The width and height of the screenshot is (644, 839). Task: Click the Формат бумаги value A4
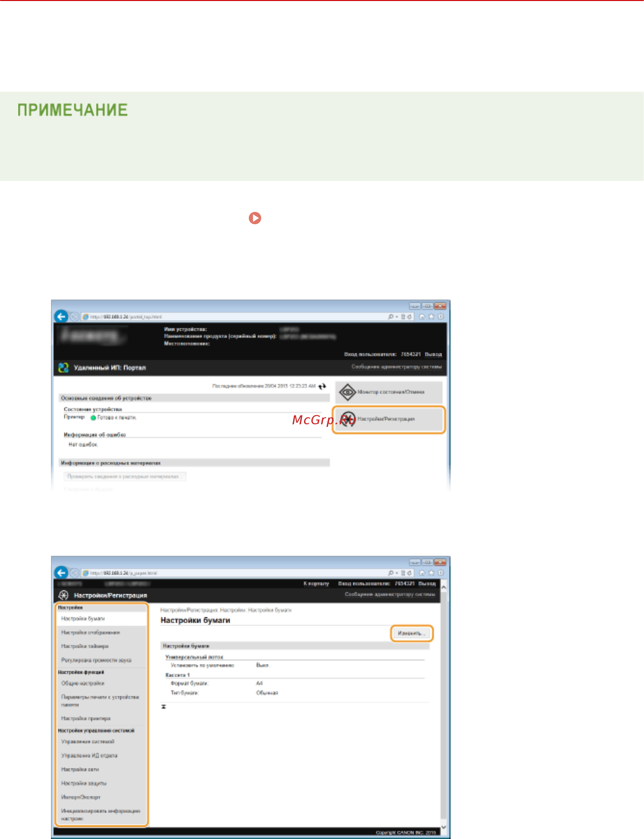point(259,683)
